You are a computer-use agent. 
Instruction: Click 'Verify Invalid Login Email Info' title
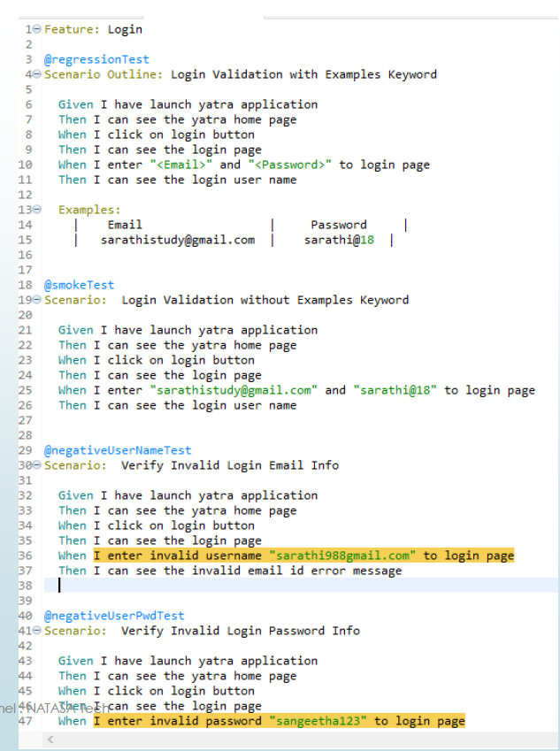point(230,465)
